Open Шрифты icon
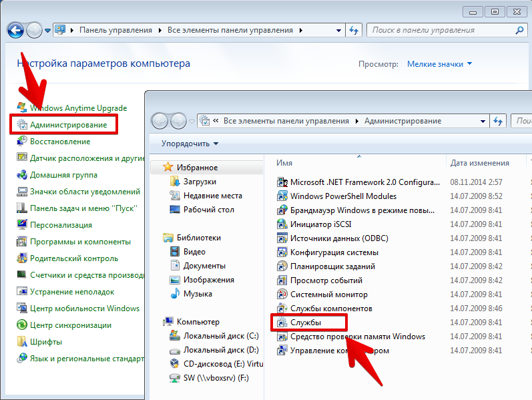 (x=22, y=341)
